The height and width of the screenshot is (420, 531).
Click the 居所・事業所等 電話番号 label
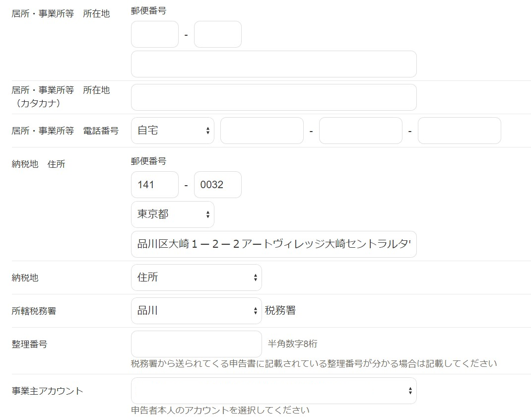pyautogui.click(x=65, y=131)
